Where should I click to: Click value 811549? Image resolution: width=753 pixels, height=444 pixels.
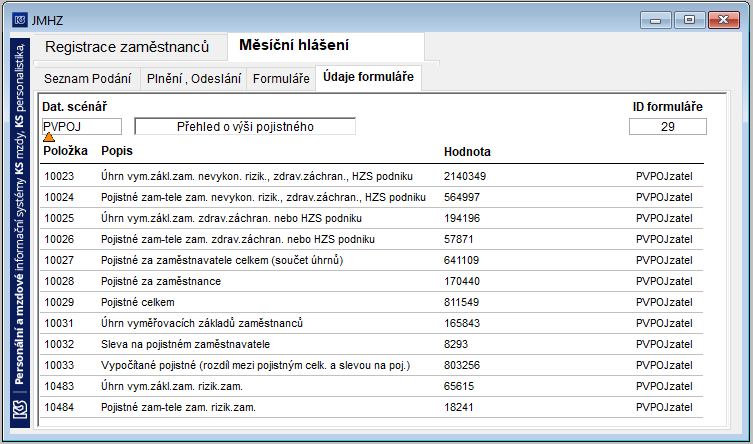tap(462, 302)
